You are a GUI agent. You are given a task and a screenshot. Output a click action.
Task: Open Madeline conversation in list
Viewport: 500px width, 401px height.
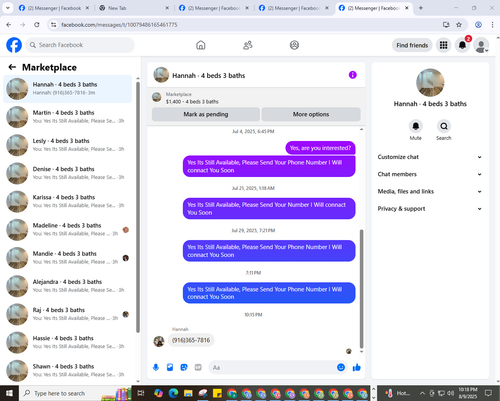(x=68, y=230)
